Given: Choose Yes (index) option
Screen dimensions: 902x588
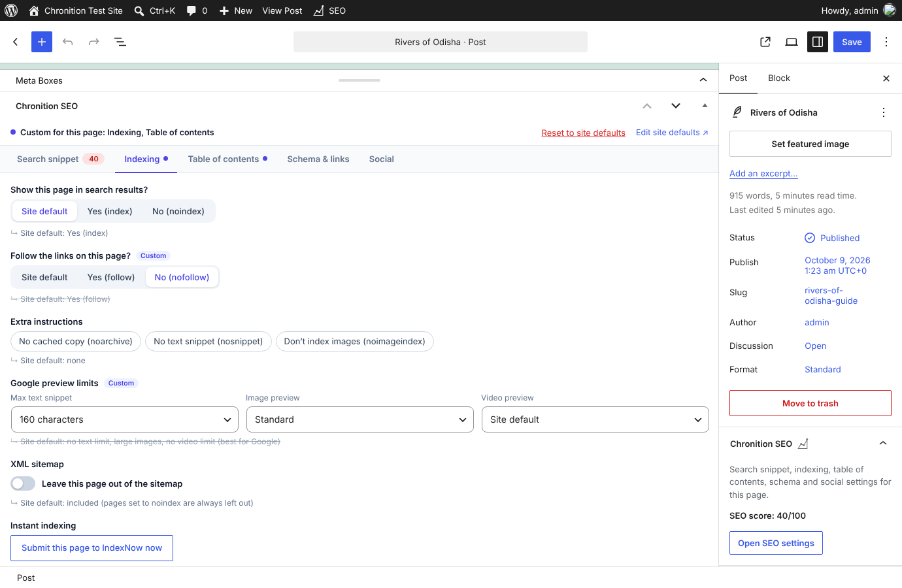Looking at the screenshot, I should 110,211.
